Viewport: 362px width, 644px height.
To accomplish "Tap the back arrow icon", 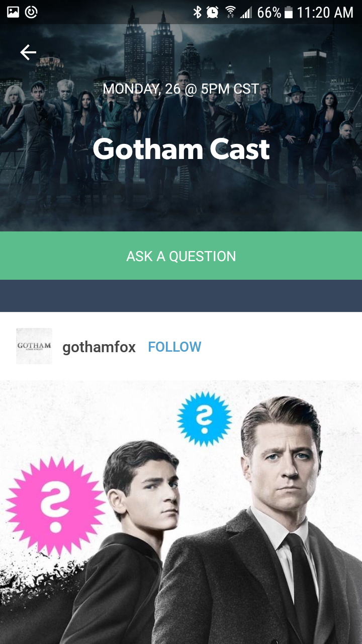I will pos(28,52).
